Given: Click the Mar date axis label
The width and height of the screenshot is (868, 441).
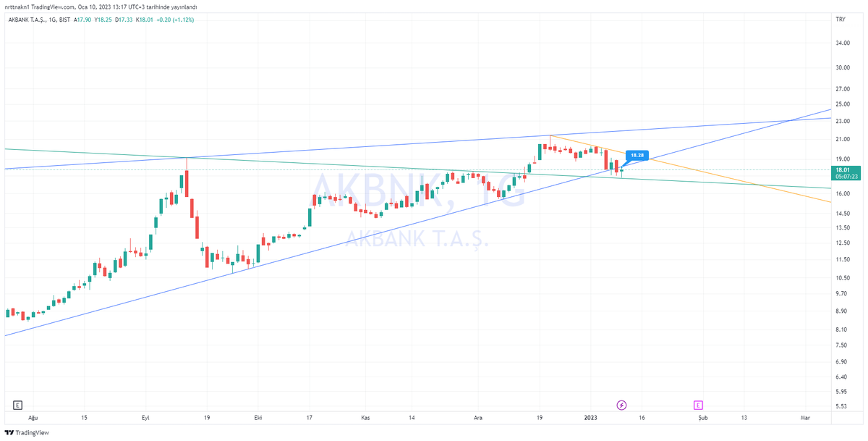Looking at the screenshot, I should point(804,418).
